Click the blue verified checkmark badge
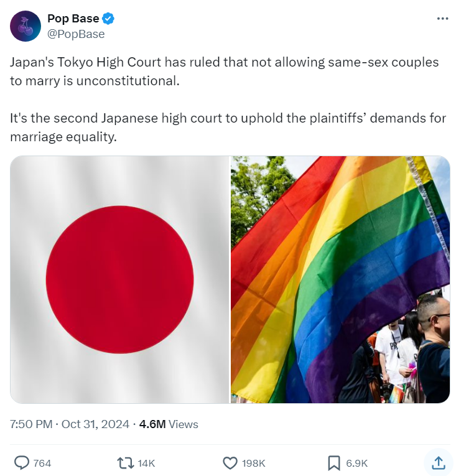The image size is (461, 476). [x=108, y=19]
